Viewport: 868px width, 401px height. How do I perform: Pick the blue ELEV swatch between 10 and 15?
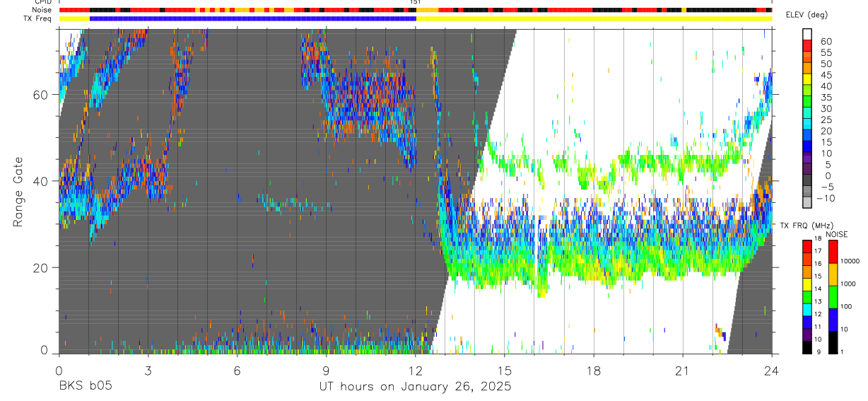click(808, 147)
